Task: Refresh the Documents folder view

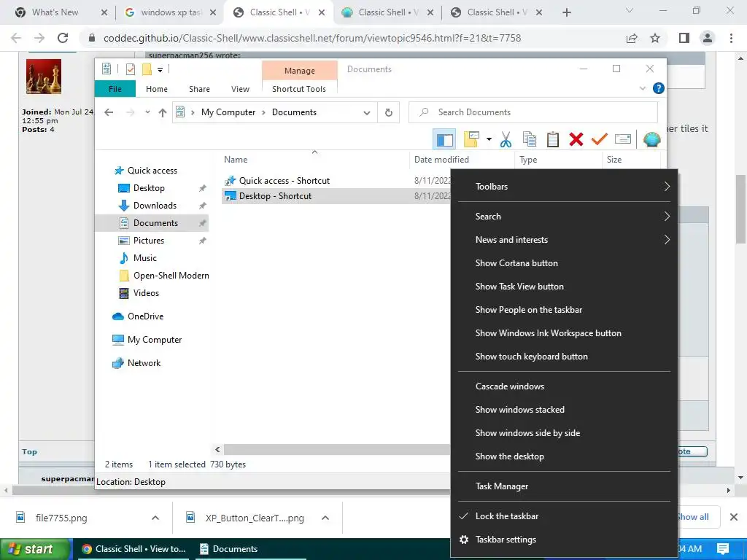Action: [389, 112]
